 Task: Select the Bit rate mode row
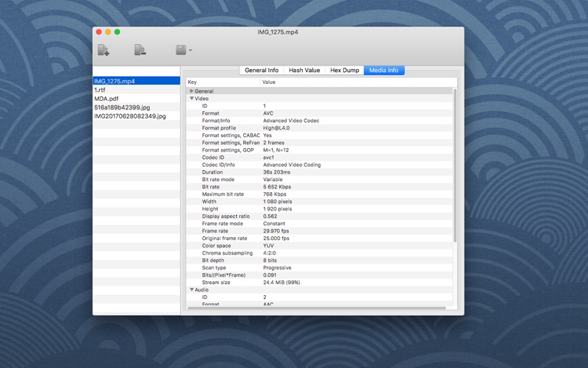click(x=320, y=180)
